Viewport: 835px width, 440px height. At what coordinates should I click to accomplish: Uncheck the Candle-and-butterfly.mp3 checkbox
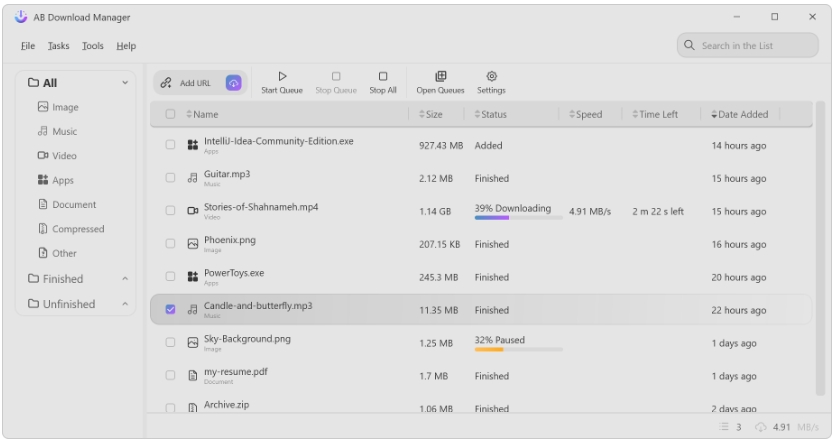[170, 310]
